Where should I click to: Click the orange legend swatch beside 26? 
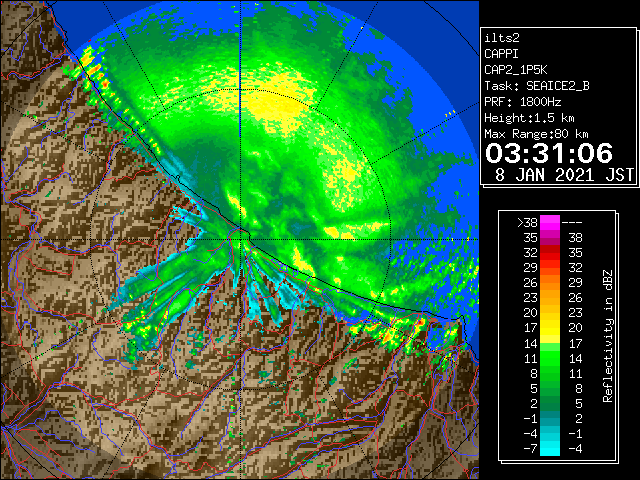[x=550, y=283]
